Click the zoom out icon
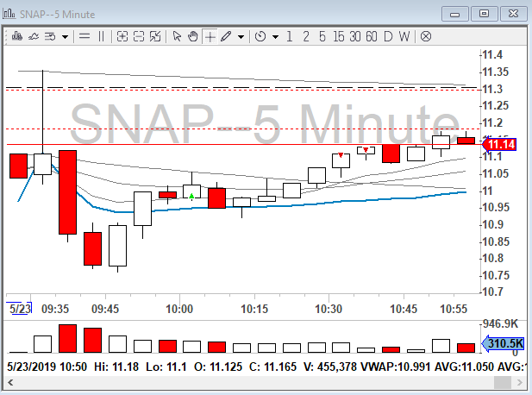Screen dimensions: 532x395 [x=139, y=36]
